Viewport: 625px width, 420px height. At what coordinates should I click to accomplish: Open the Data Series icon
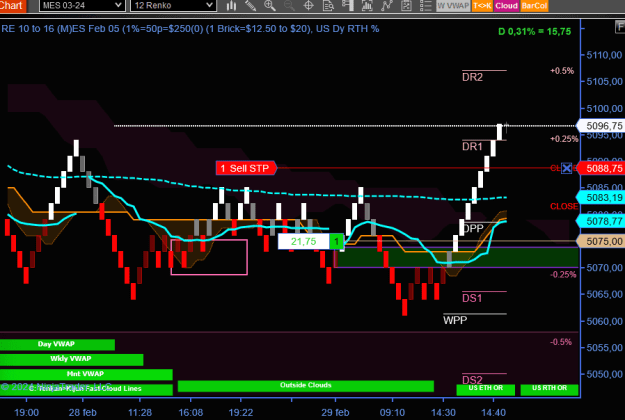coord(367,6)
